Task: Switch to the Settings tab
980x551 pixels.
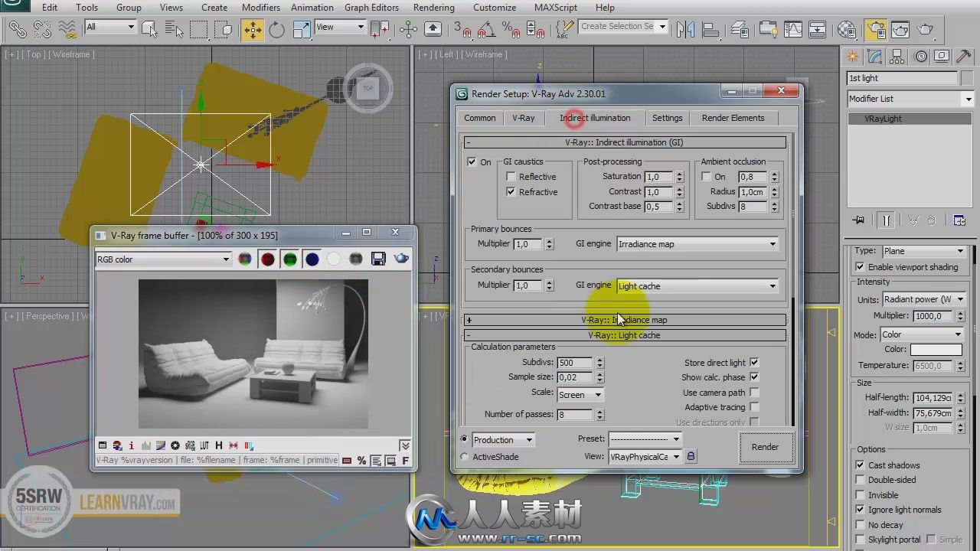Action: pyautogui.click(x=667, y=118)
